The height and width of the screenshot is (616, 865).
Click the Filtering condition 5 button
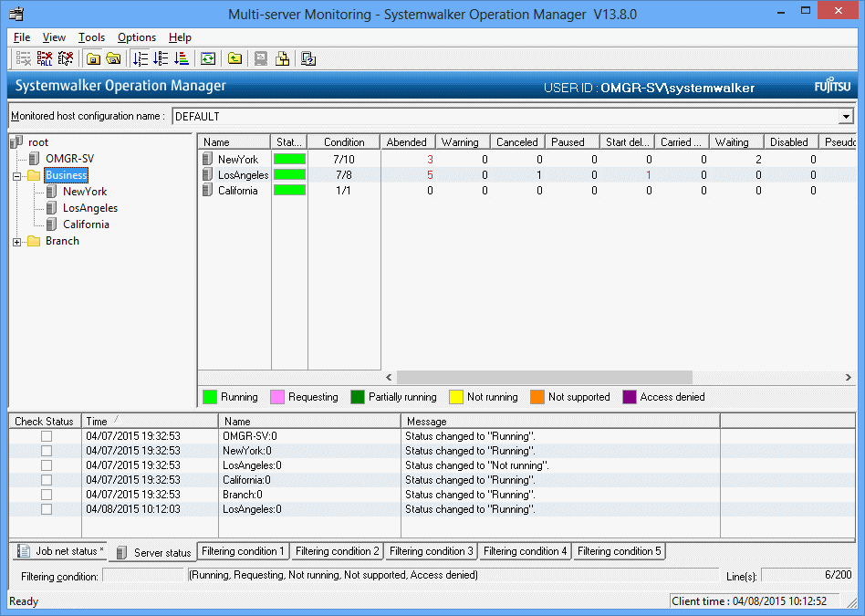(619, 551)
